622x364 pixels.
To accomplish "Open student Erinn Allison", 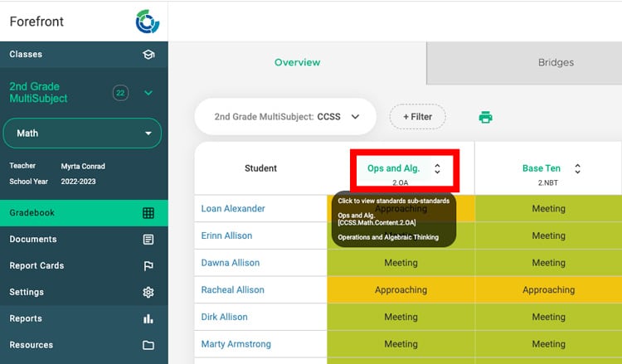I will [226, 235].
